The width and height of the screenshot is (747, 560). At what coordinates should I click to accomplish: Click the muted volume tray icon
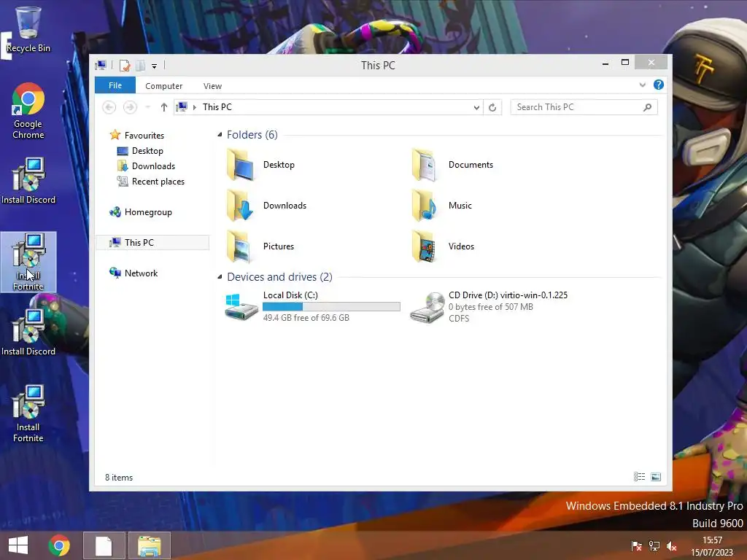tap(672, 546)
